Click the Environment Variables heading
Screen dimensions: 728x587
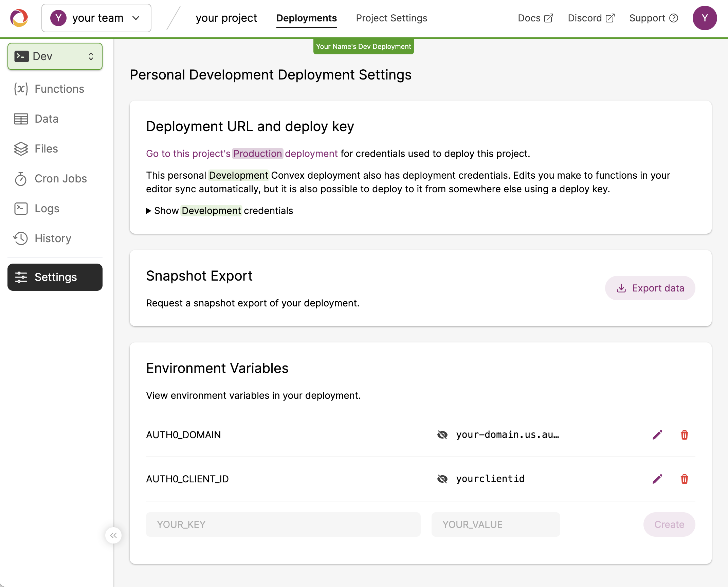pyautogui.click(x=217, y=368)
